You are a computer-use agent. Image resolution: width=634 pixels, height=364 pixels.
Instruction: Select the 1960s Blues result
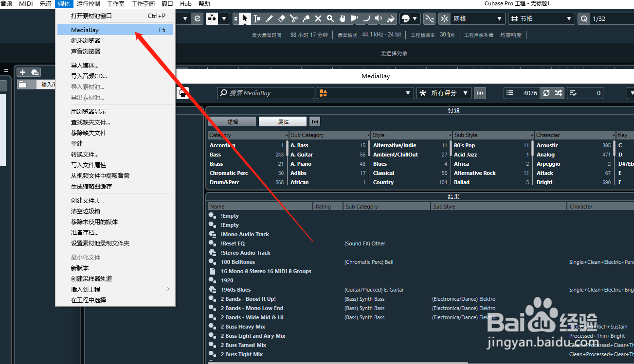pyautogui.click(x=236, y=290)
